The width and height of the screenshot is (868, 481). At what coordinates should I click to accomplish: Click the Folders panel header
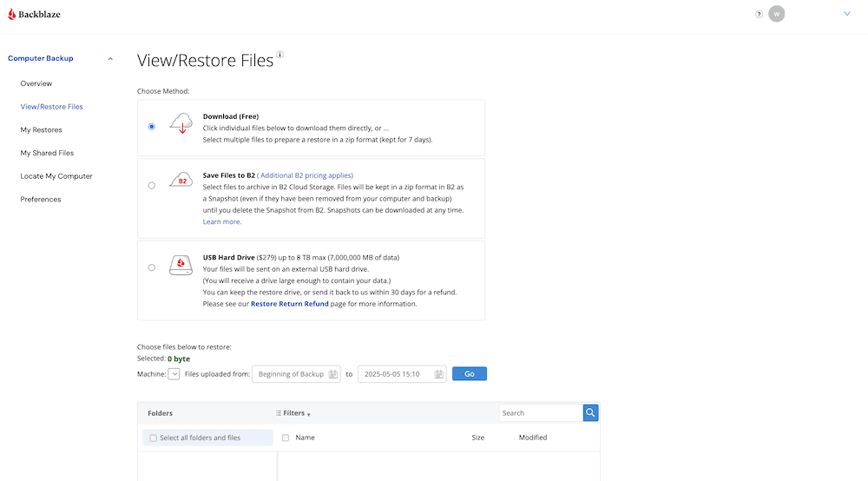(x=160, y=413)
